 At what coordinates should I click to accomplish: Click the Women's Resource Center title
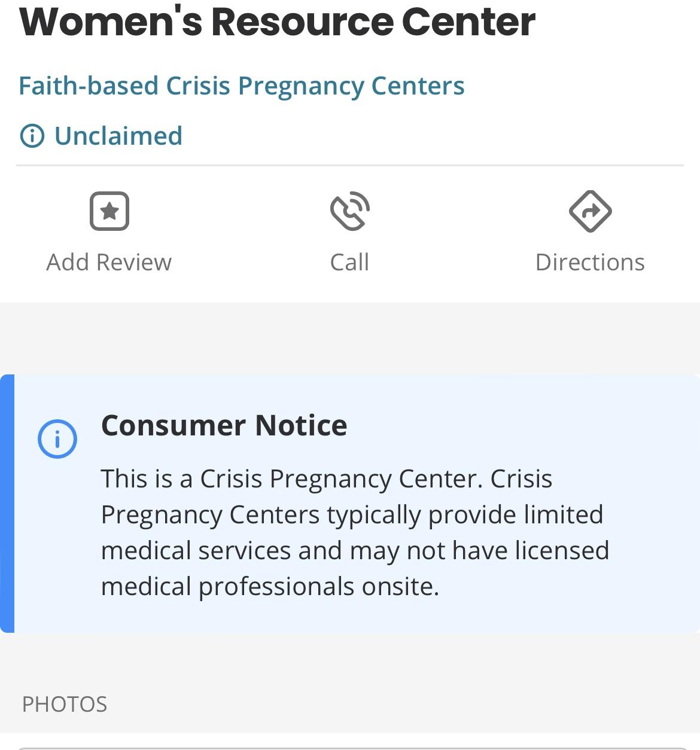click(277, 22)
